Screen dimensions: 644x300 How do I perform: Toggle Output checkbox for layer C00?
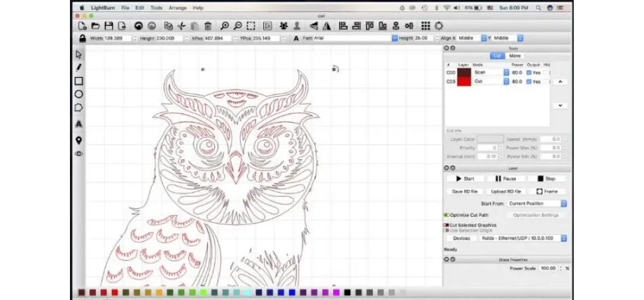coord(528,72)
